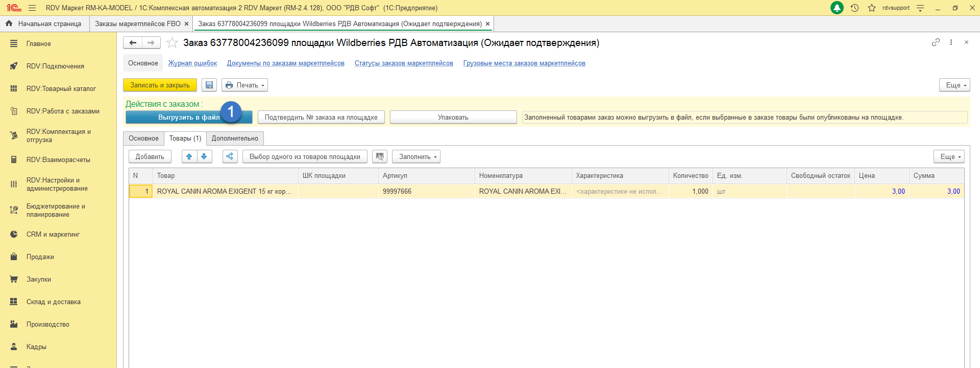Select the Основное navigation item
This screenshot has width=980, height=368.
coord(143,63)
